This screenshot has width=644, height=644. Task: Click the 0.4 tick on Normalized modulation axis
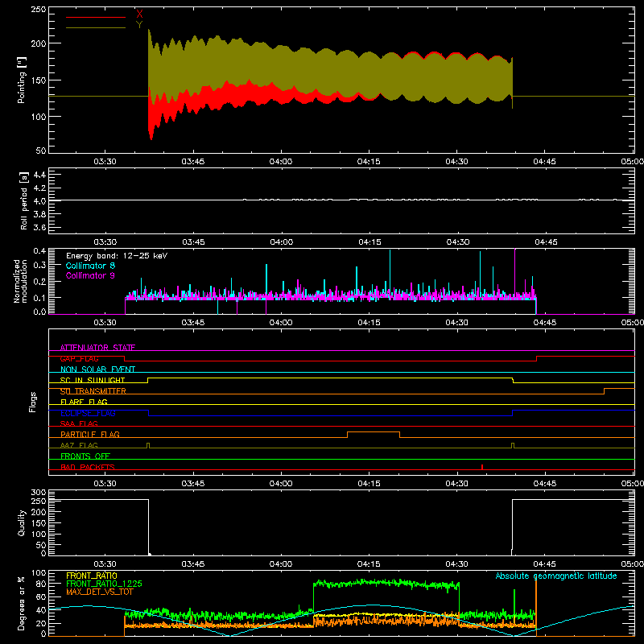[39, 250]
